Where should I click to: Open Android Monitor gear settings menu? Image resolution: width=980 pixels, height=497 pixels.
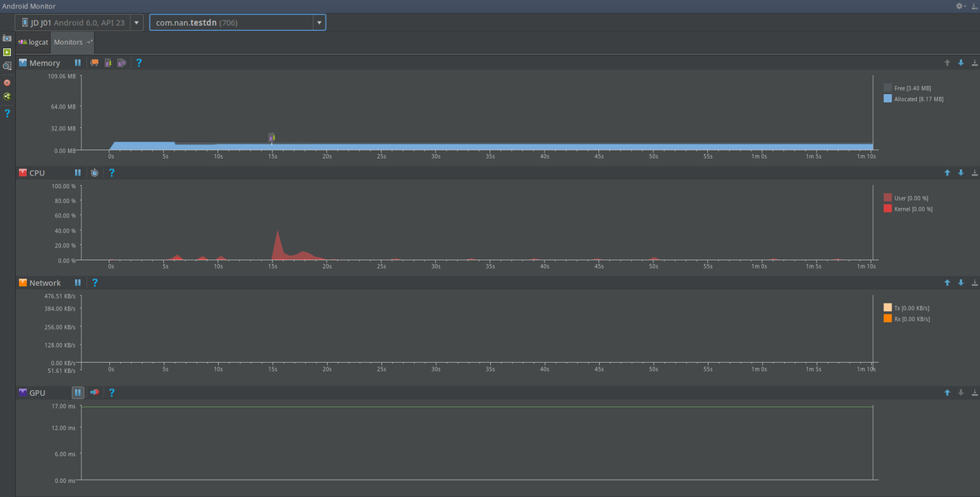pos(960,6)
